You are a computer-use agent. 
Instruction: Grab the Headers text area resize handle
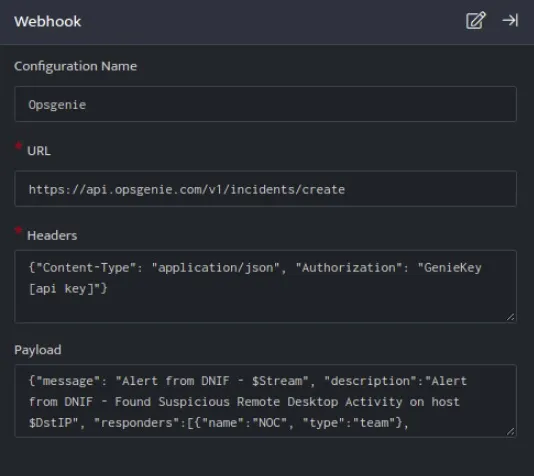click(x=510, y=317)
